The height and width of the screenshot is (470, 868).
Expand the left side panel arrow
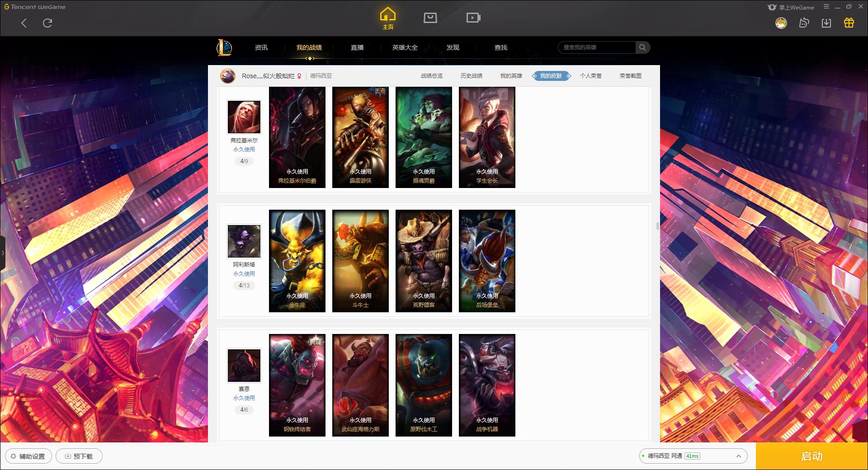coord(3,253)
